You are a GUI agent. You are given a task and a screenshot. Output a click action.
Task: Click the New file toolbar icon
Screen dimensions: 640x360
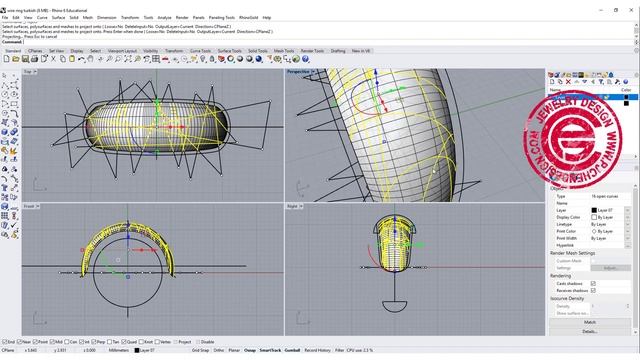point(7,59)
